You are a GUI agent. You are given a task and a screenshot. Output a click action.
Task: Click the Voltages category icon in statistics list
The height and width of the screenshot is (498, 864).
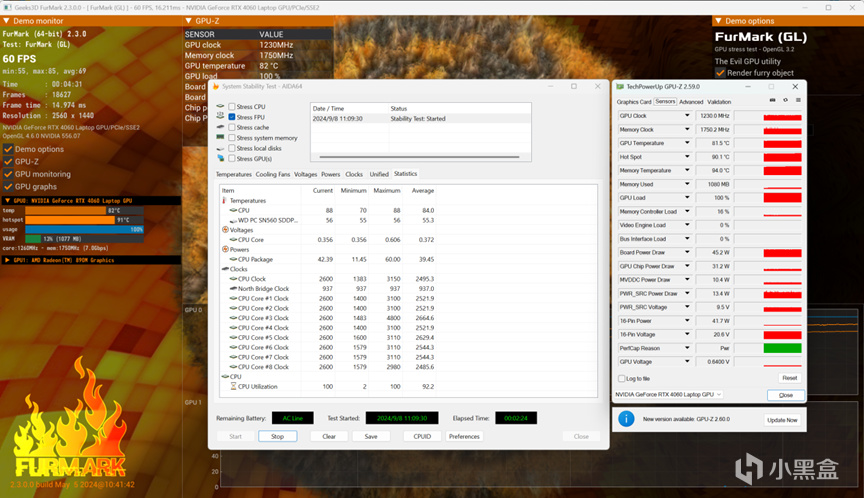225,230
